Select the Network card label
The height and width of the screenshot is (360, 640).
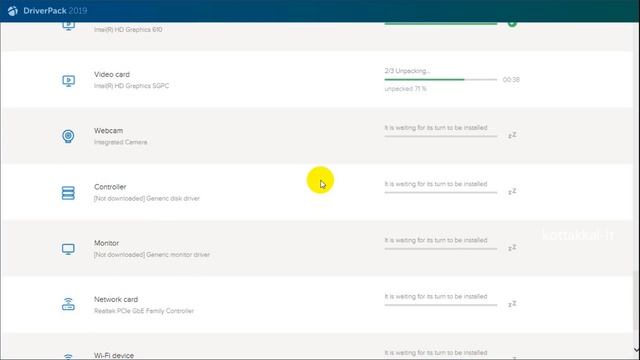116,299
